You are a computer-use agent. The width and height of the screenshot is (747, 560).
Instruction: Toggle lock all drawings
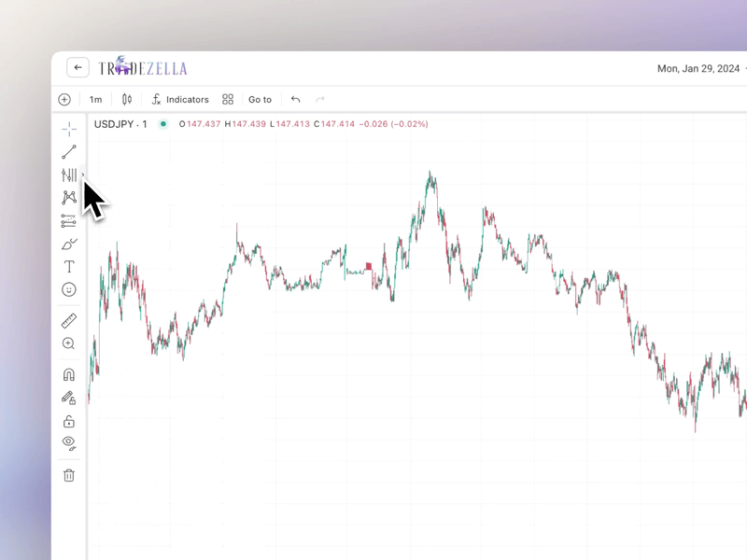point(69,422)
